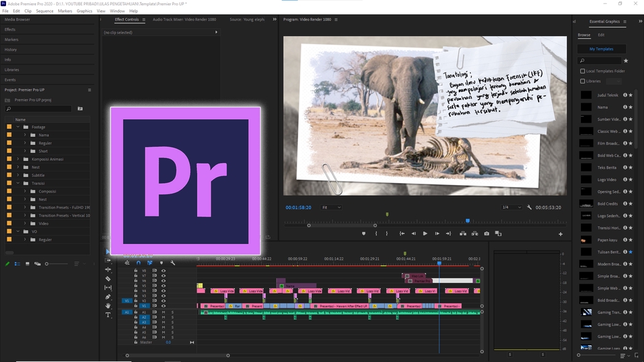Collapse the VO bin
The width and height of the screenshot is (644, 362).
18,231
